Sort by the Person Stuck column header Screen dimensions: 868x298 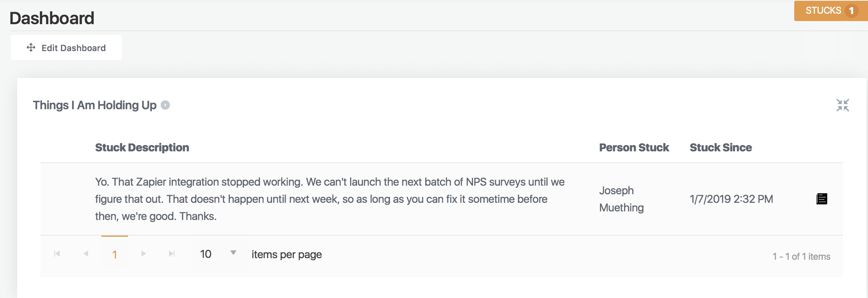tap(634, 147)
